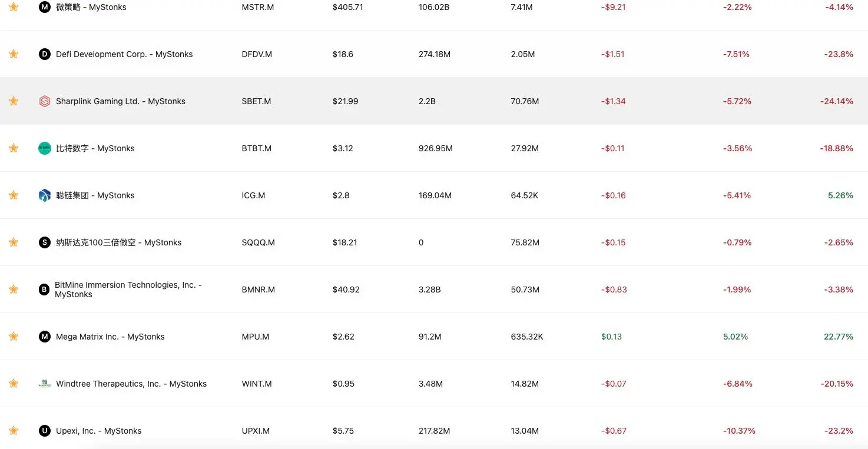Viewport: 868px width, 449px height.
Task: Open BitMine Immersion Technologies stock link
Action: click(x=128, y=290)
